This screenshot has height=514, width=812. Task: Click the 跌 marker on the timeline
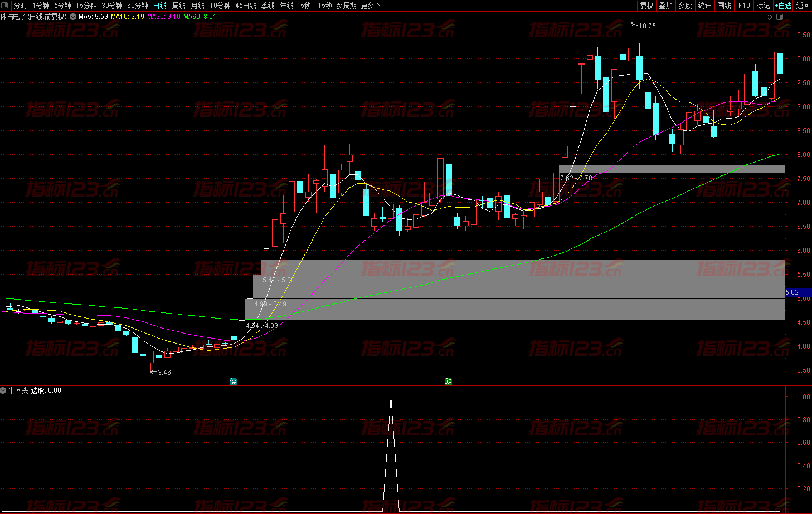coord(449,381)
